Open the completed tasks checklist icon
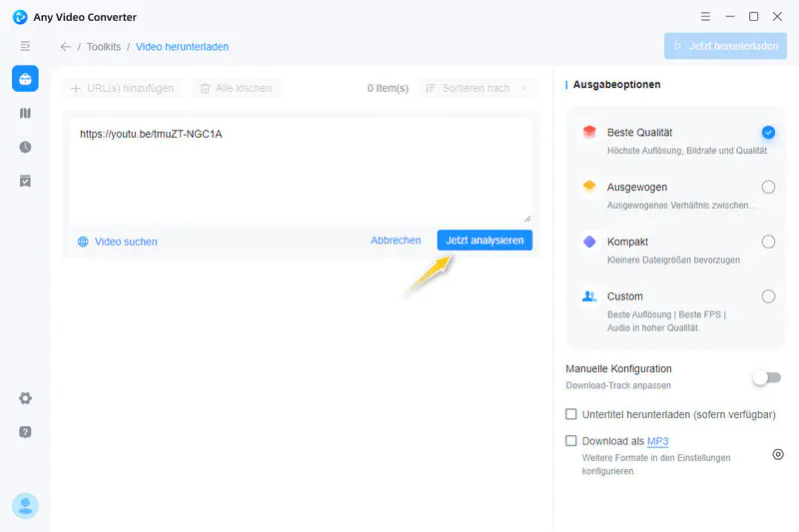Screen dimensions: 799x532 pos(25,181)
